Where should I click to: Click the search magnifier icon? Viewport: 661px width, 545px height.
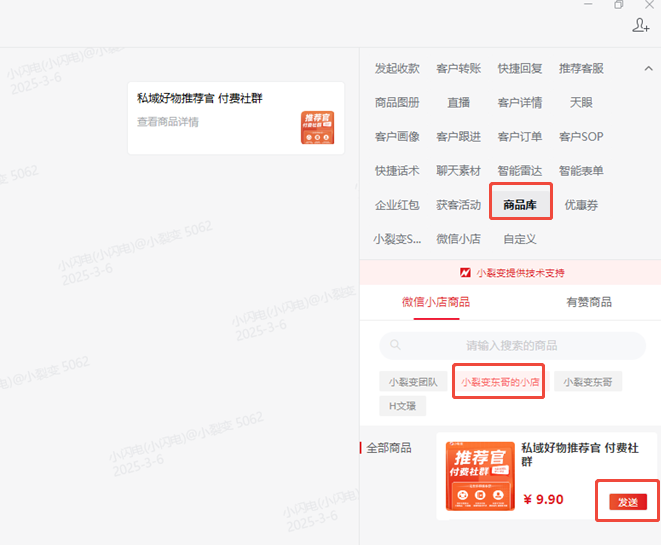point(396,345)
